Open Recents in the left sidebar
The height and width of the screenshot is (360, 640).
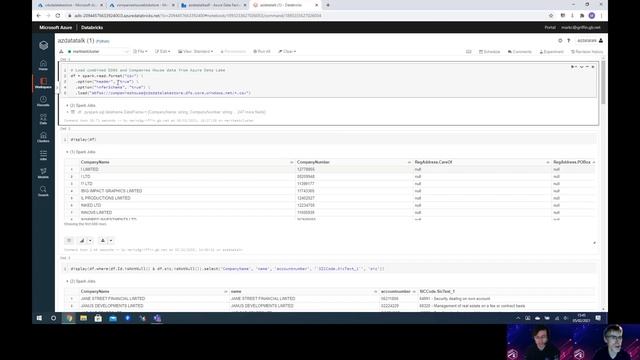(43, 101)
